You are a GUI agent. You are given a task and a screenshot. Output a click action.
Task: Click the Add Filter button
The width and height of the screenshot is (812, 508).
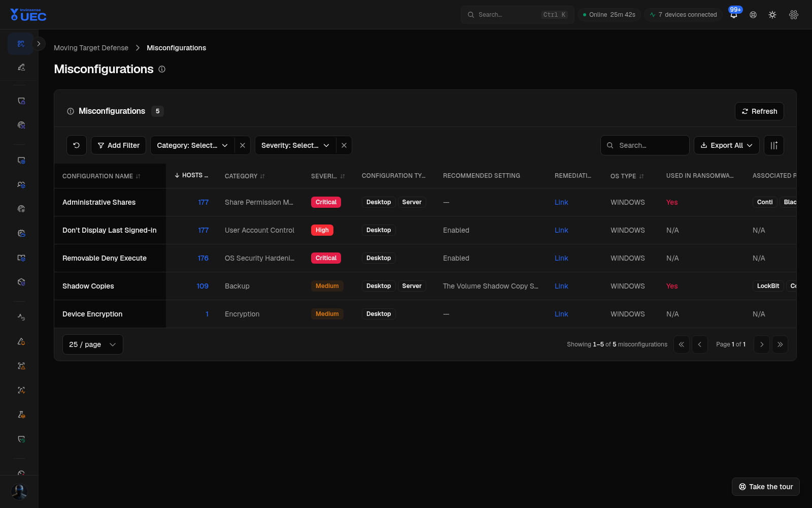tap(119, 145)
